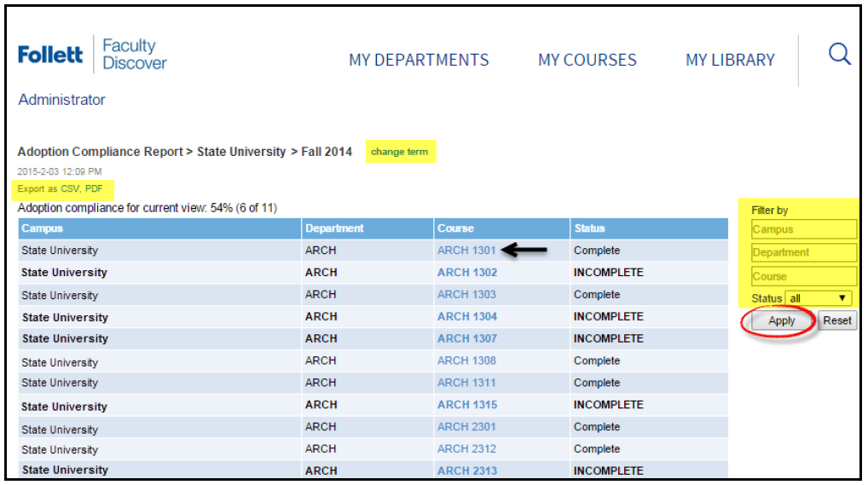Open the ARCH 1302 course link

(x=467, y=273)
